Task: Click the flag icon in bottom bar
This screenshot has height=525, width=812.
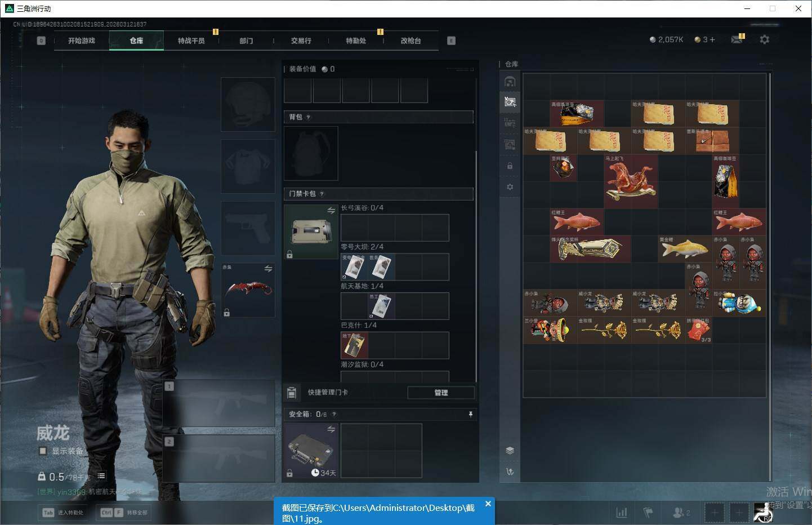Action: 648,513
